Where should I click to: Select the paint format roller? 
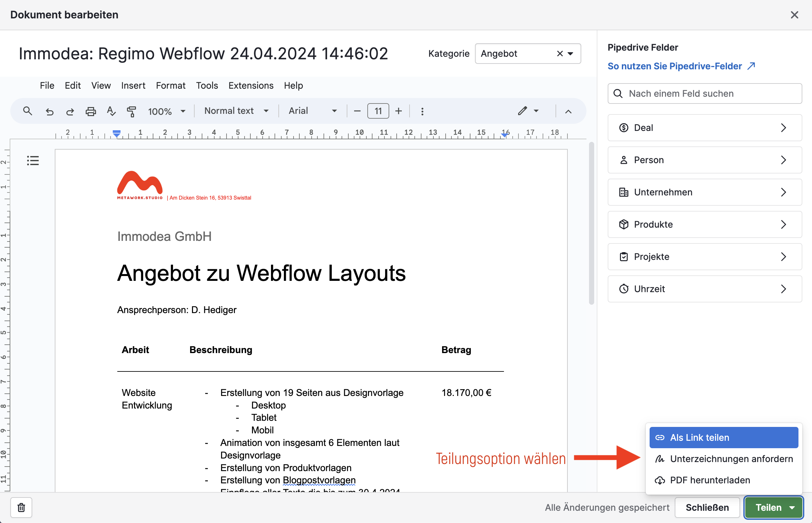pyautogui.click(x=131, y=111)
